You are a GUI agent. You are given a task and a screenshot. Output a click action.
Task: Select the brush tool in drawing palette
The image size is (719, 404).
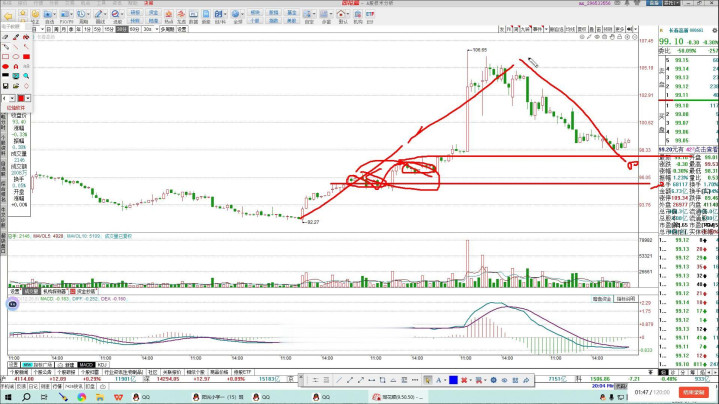coord(16,37)
